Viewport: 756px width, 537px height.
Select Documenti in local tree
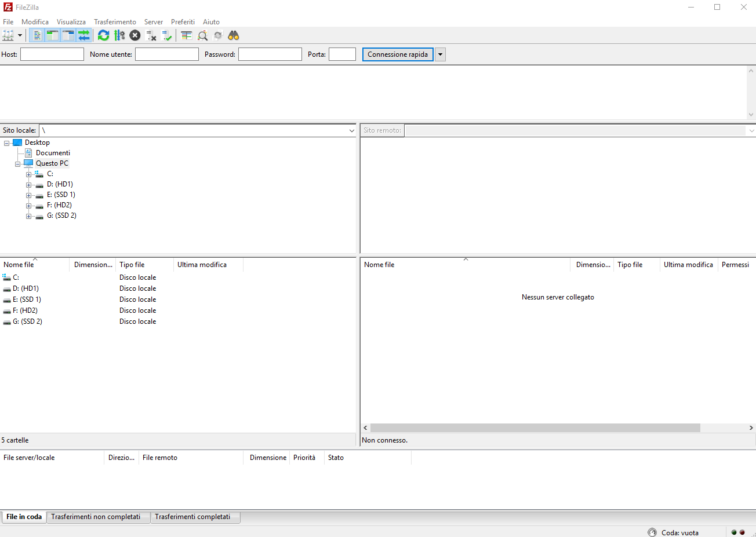pos(53,153)
